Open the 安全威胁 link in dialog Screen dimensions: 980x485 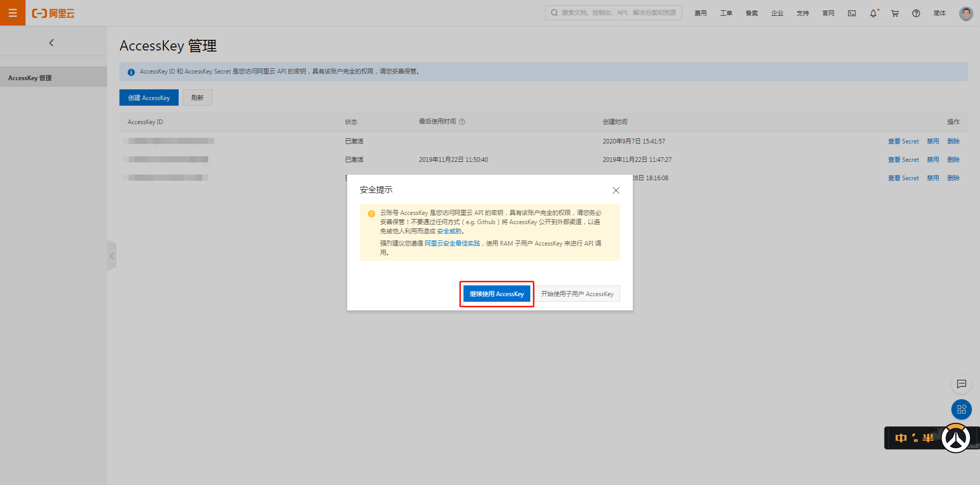[449, 231]
